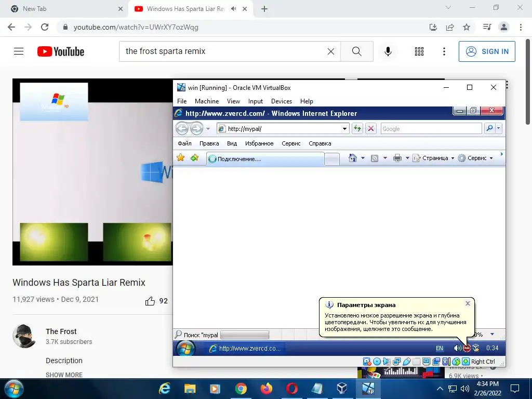This screenshot has width=532, height=399.
Task: Show hidden Windows tray icons
Action: 440,389
